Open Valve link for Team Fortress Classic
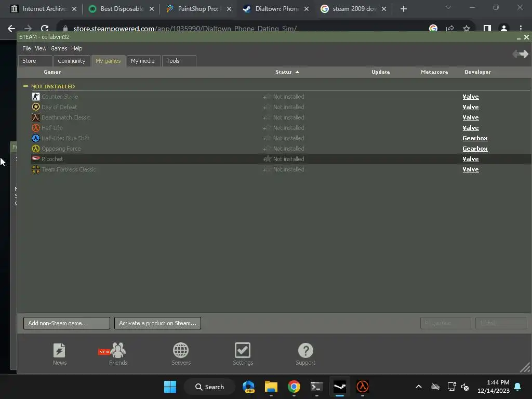The image size is (532, 399). (x=471, y=169)
